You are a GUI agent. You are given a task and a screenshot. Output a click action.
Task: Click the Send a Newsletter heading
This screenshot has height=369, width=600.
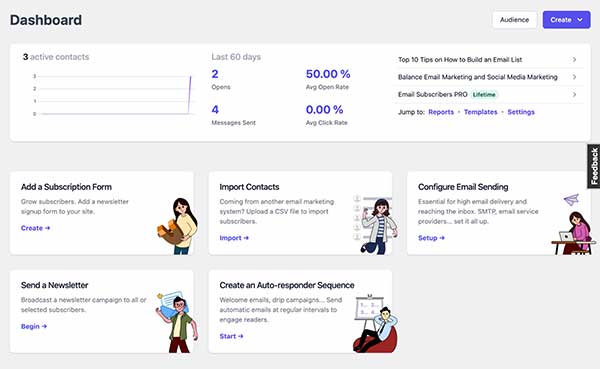pyautogui.click(x=54, y=285)
